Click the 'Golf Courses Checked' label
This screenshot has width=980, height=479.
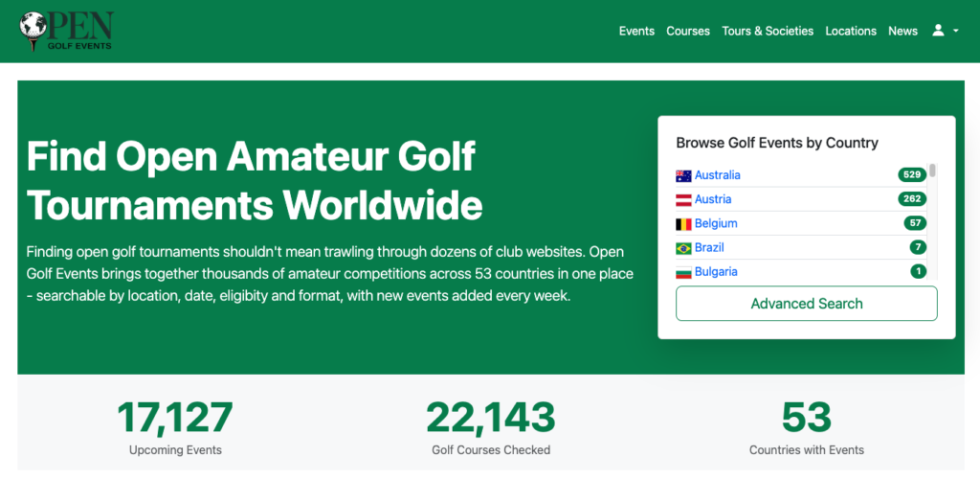coord(491,449)
